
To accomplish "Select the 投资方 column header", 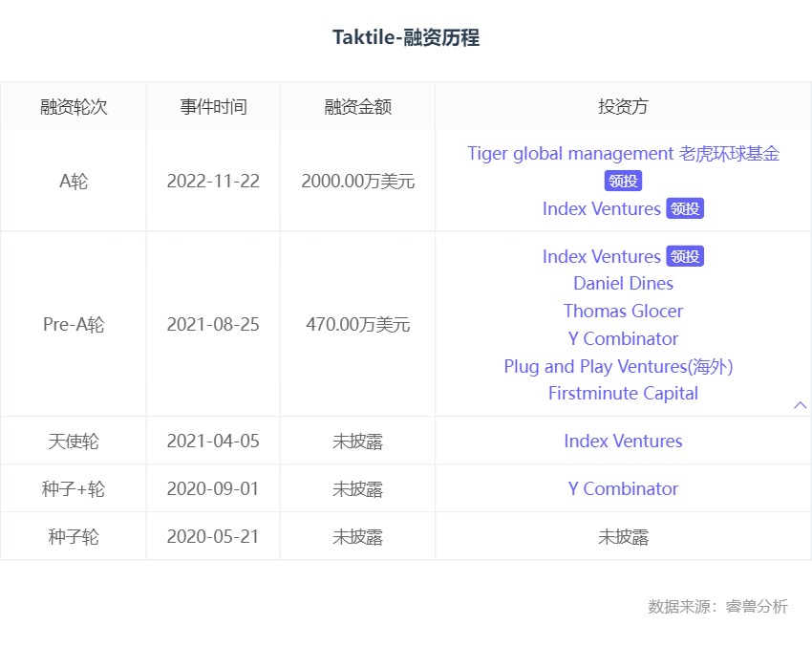I will (623, 107).
